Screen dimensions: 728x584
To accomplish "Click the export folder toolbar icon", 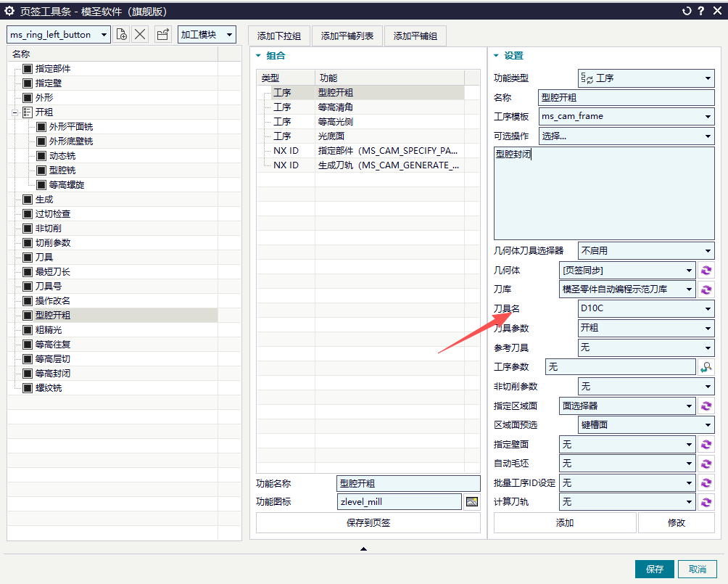I will [x=162, y=34].
